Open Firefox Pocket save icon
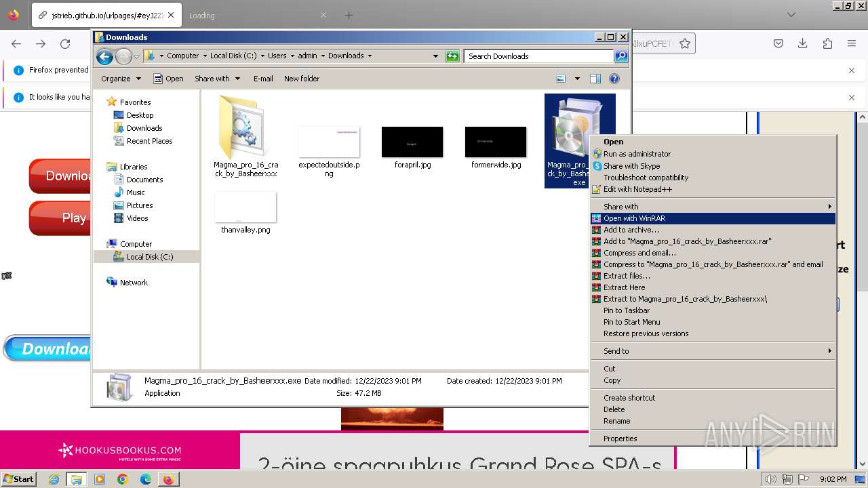 point(778,43)
